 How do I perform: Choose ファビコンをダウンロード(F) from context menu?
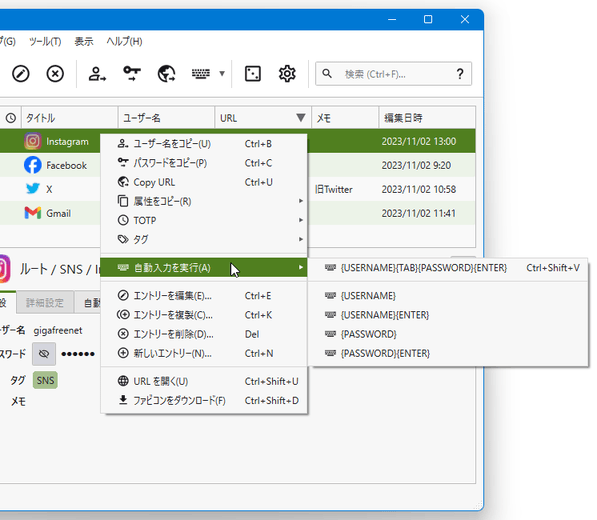(204, 400)
